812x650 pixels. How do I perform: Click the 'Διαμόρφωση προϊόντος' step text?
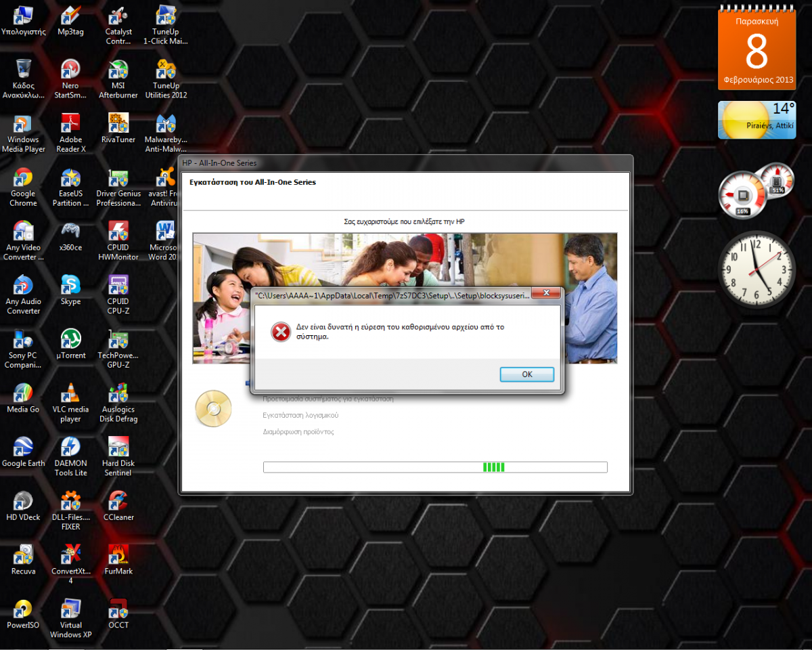coord(298,432)
